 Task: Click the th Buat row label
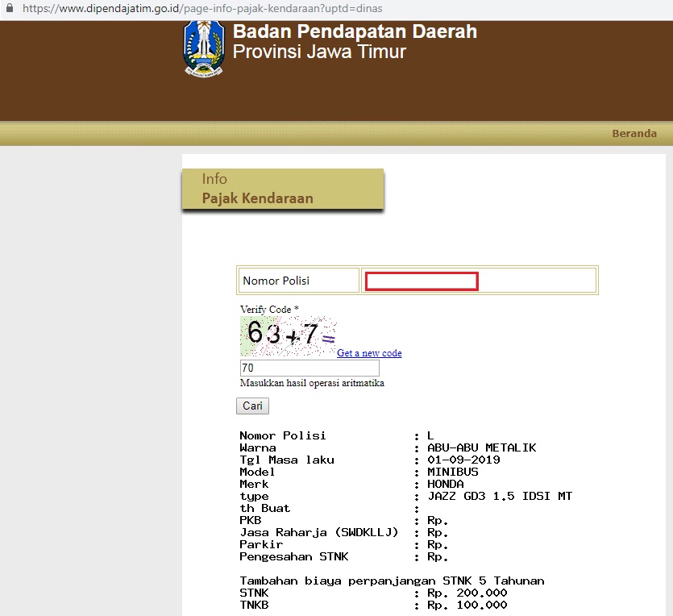265,508
